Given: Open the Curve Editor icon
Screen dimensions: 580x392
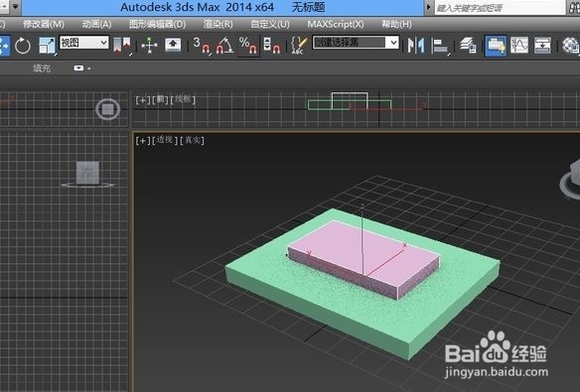Looking at the screenshot, I should click(519, 46).
